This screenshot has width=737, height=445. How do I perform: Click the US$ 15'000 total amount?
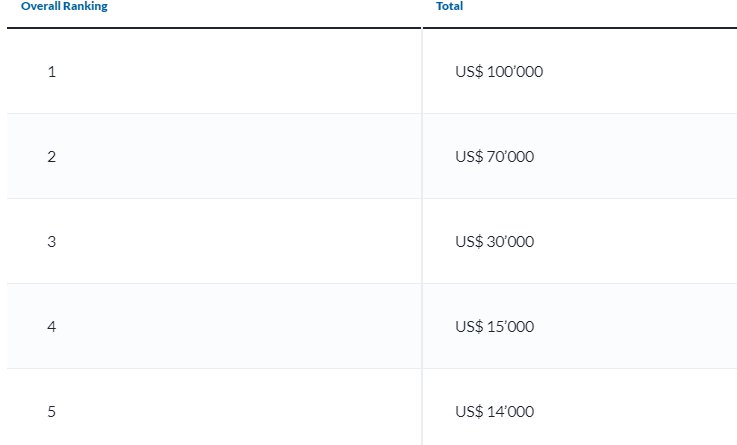[x=494, y=327]
